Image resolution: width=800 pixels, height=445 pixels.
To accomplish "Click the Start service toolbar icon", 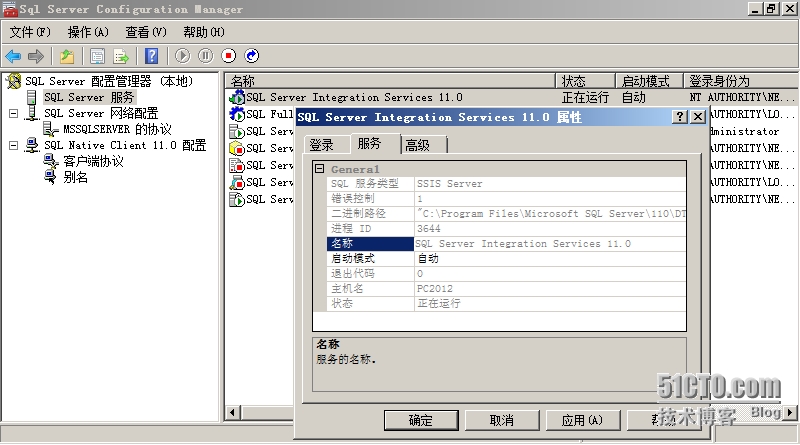I will click(x=182, y=56).
